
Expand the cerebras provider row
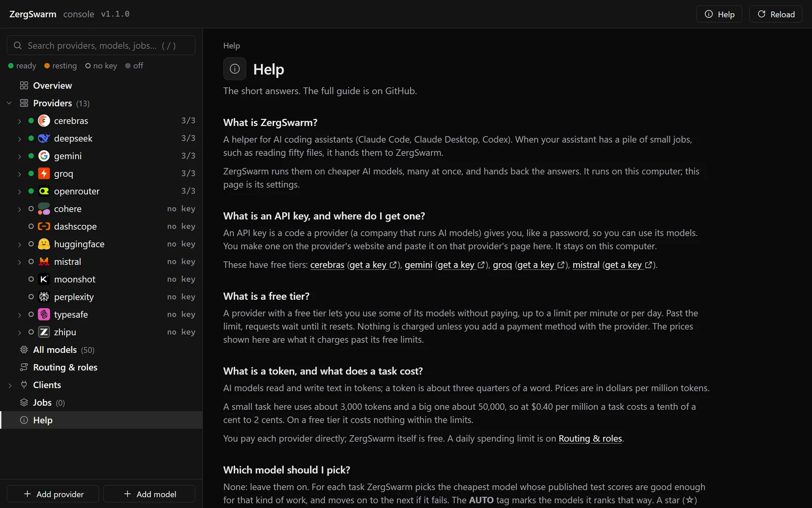point(19,121)
